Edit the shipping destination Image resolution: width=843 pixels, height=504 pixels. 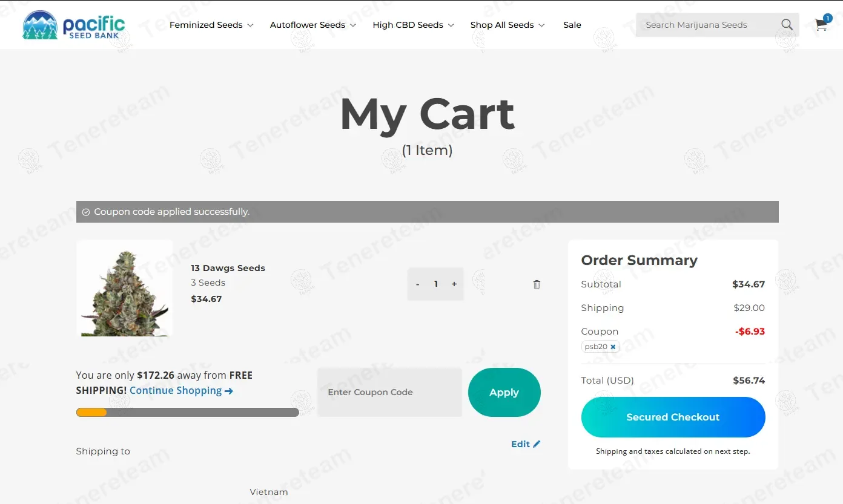(526, 444)
